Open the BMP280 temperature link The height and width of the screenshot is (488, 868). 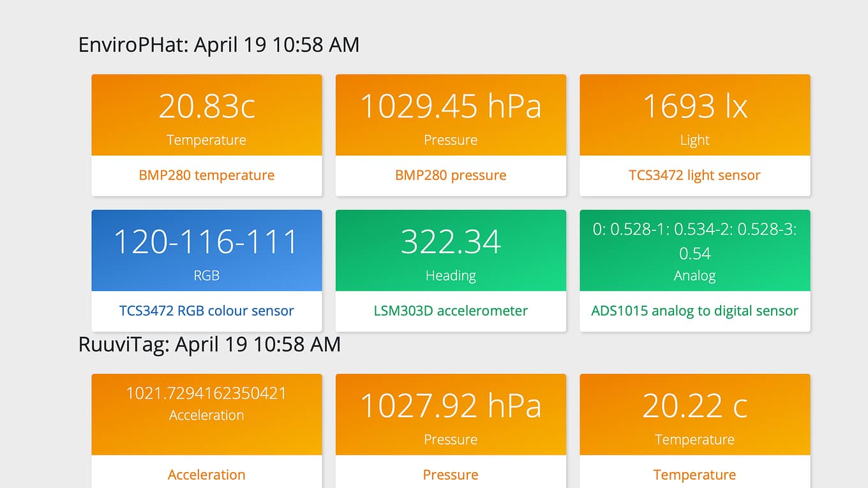click(x=207, y=175)
